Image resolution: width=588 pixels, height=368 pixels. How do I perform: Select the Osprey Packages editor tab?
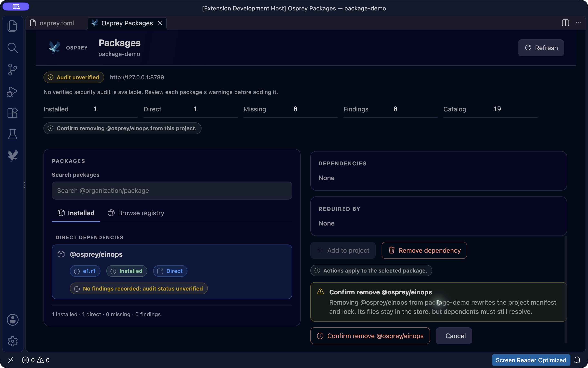(x=127, y=23)
